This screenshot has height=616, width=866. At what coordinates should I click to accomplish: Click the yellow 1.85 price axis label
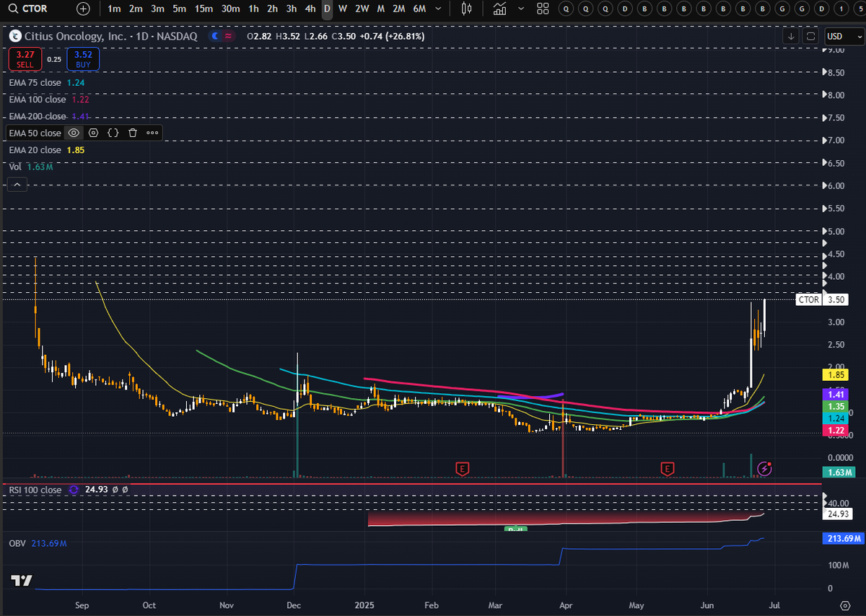tap(836, 375)
